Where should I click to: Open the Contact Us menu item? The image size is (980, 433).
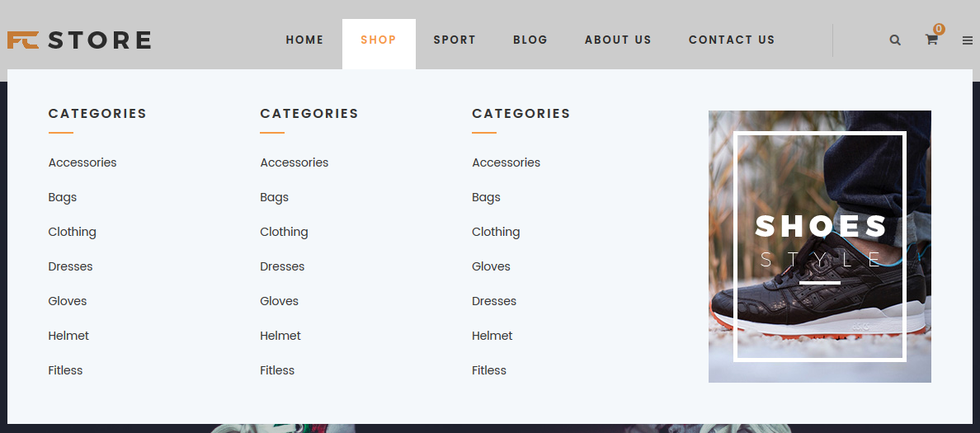[x=732, y=40]
